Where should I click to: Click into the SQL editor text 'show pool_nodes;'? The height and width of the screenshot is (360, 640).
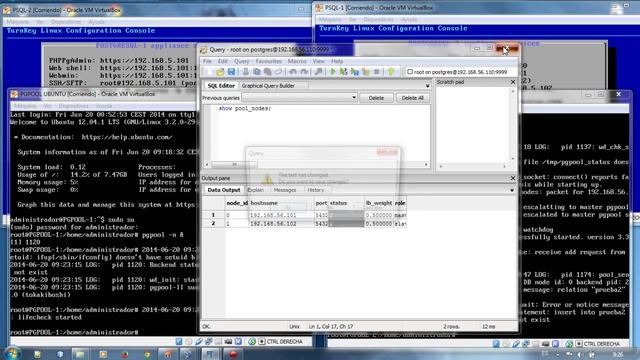click(x=244, y=109)
